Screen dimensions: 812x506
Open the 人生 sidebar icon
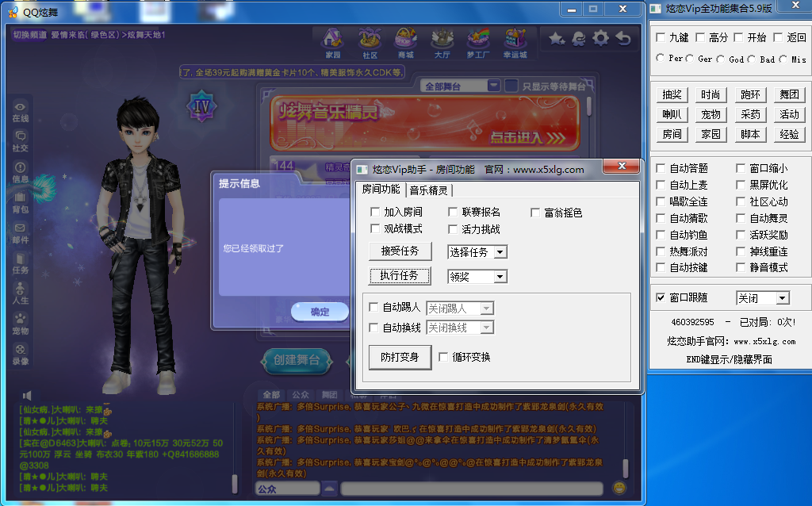click(20, 293)
